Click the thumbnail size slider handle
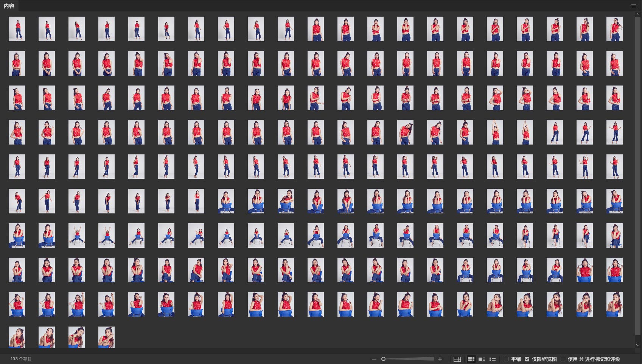The height and width of the screenshot is (364, 642). click(x=383, y=359)
